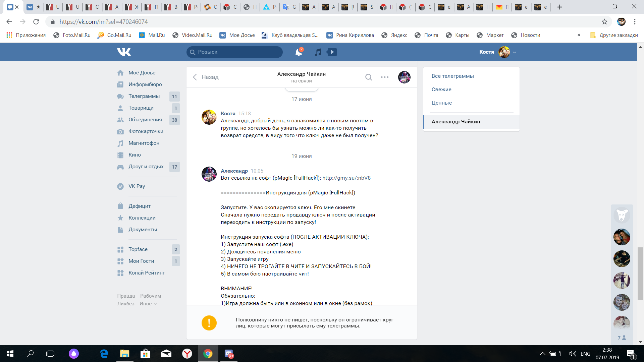Expand the Иное footer dropdown
Screen dimensions: 644x362
point(148,304)
